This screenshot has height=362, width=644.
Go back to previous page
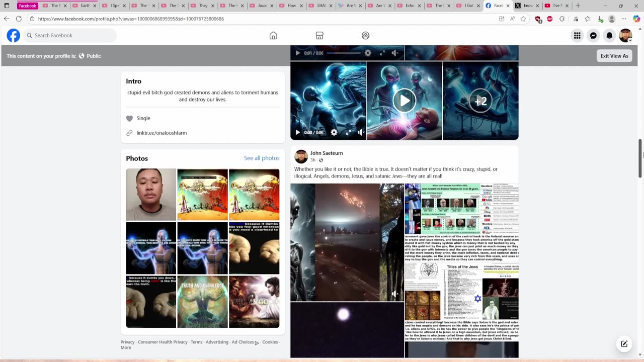(x=7, y=19)
